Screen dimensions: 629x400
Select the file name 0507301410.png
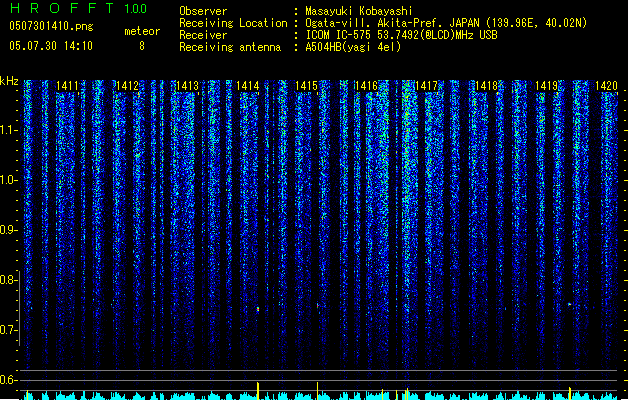pyautogui.click(x=51, y=26)
